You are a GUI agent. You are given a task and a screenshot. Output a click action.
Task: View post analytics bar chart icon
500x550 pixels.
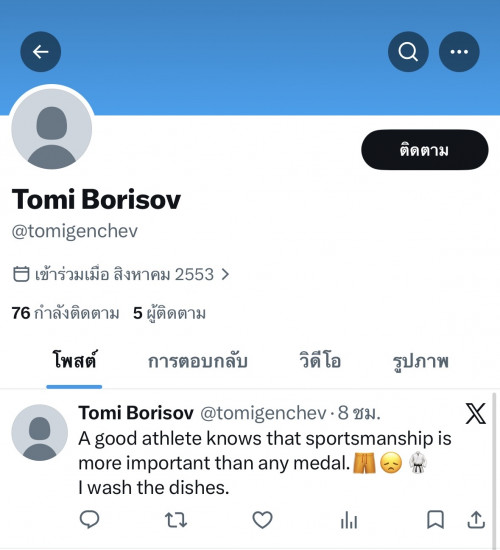click(349, 520)
